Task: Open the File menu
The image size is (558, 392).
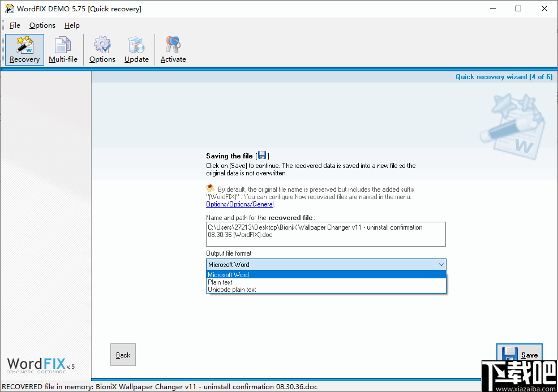Action: 15,25
